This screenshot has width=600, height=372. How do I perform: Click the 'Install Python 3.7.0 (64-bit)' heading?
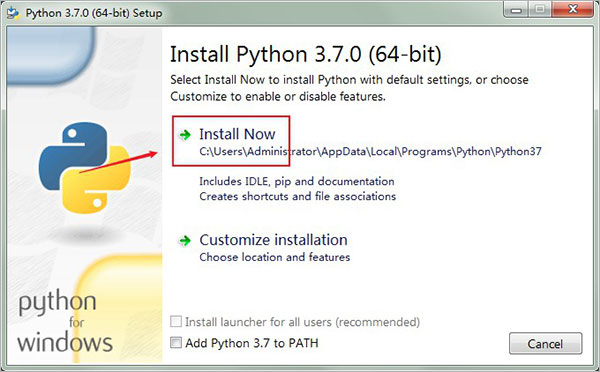[305, 54]
